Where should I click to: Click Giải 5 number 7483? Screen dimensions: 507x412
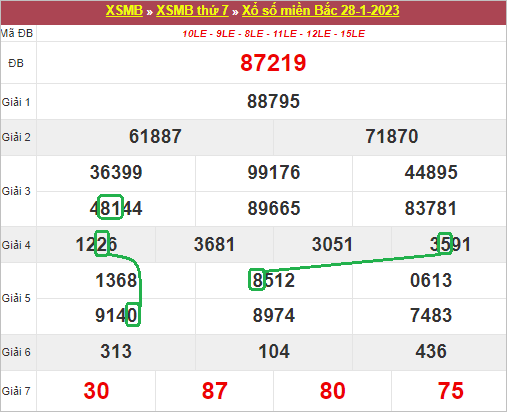[431, 315]
